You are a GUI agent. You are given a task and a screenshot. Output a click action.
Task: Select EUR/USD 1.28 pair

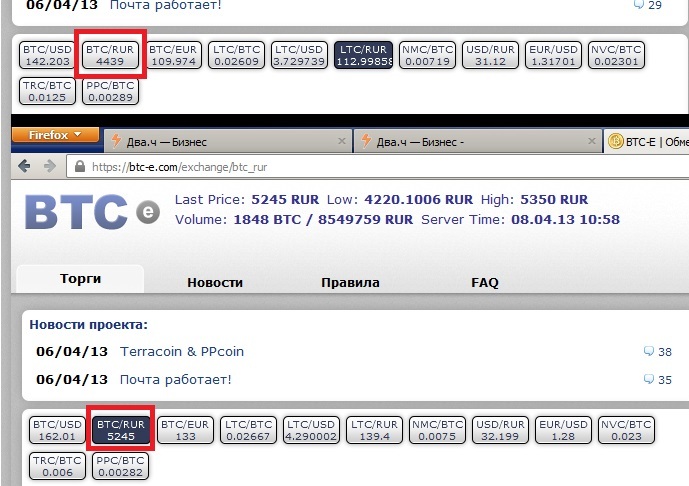pyautogui.click(x=563, y=430)
